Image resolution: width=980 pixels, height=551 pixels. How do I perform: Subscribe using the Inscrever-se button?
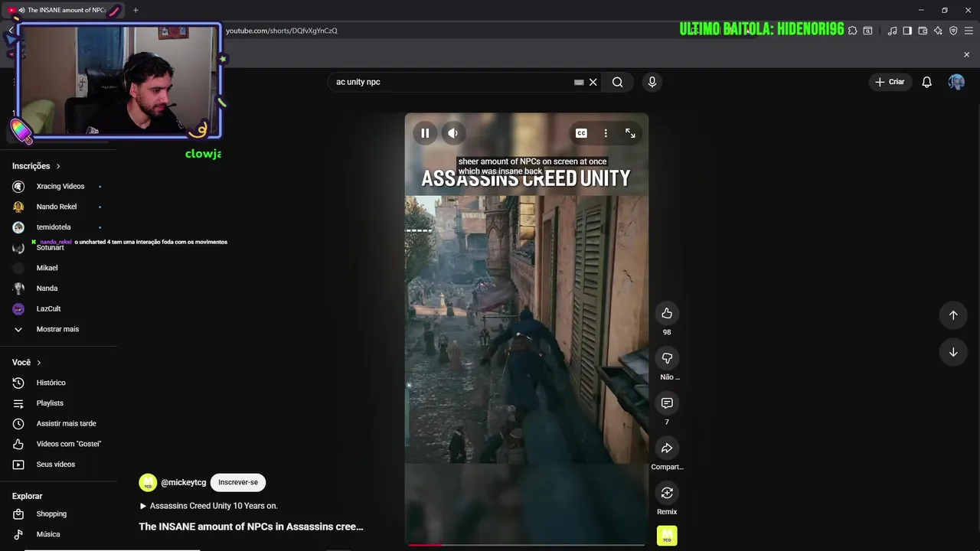(x=238, y=482)
